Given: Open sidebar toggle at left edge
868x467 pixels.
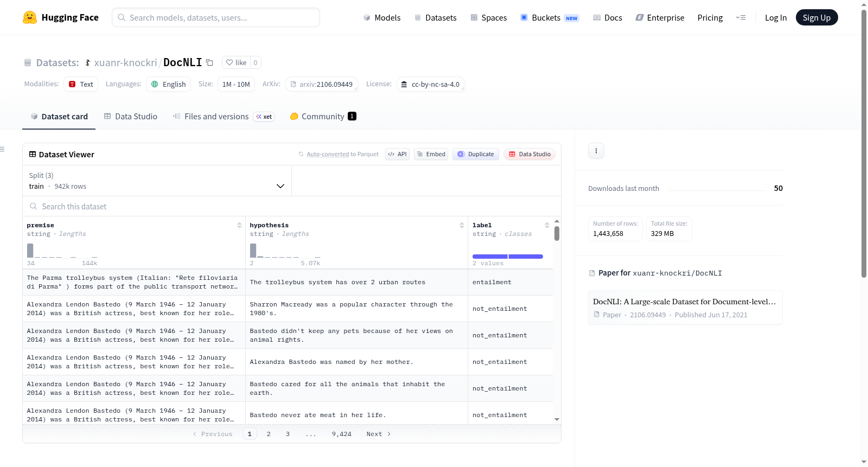Looking at the screenshot, I should click(x=3, y=149).
